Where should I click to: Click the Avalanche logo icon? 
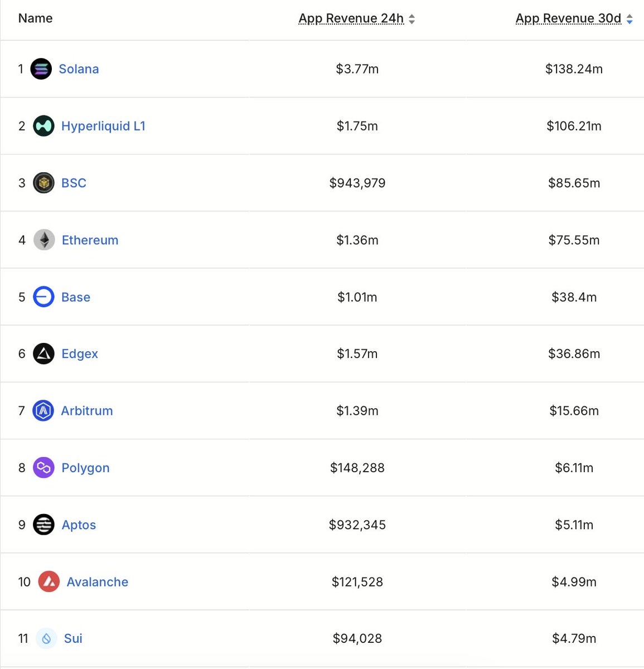tap(49, 582)
